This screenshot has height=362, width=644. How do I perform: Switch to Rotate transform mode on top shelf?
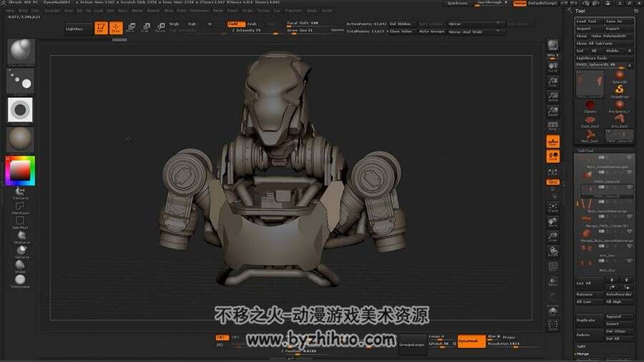(160, 28)
